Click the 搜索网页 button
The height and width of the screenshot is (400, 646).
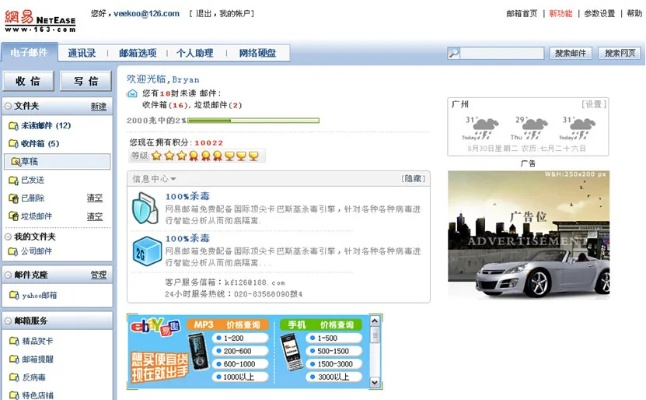pos(620,53)
